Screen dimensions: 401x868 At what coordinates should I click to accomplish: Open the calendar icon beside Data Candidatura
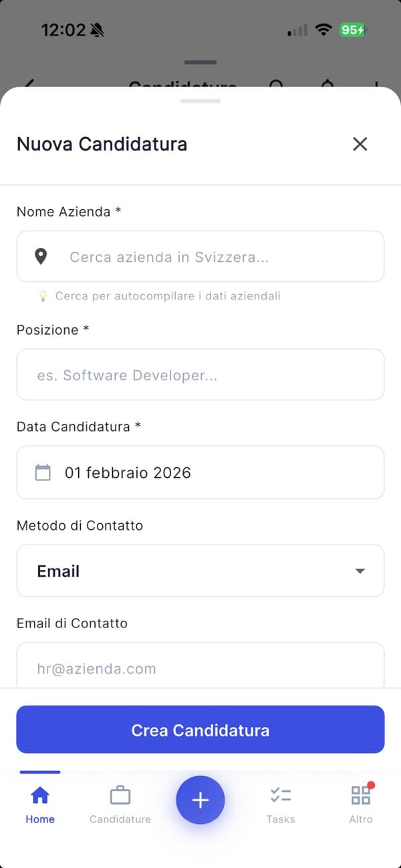click(43, 472)
